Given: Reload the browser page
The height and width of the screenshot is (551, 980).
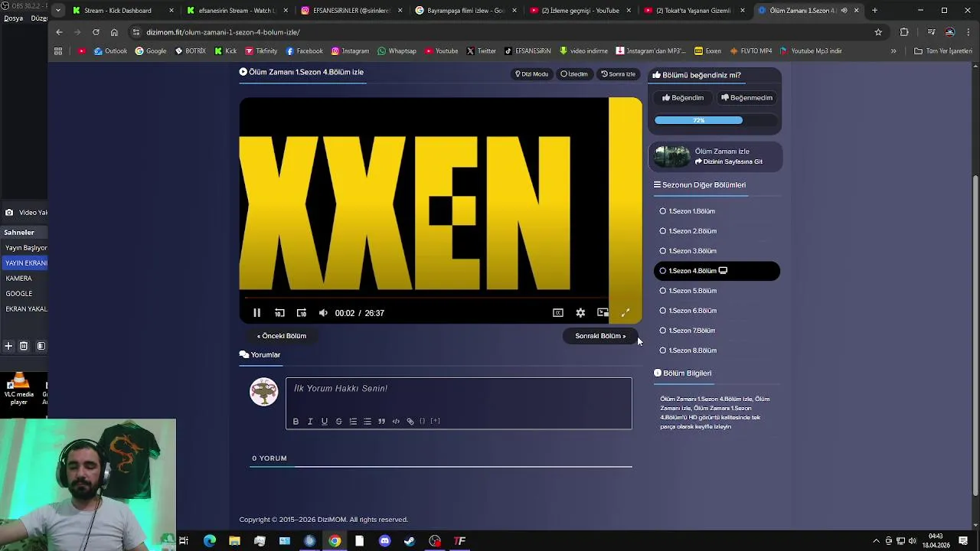Looking at the screenshot, I should 96,32.
